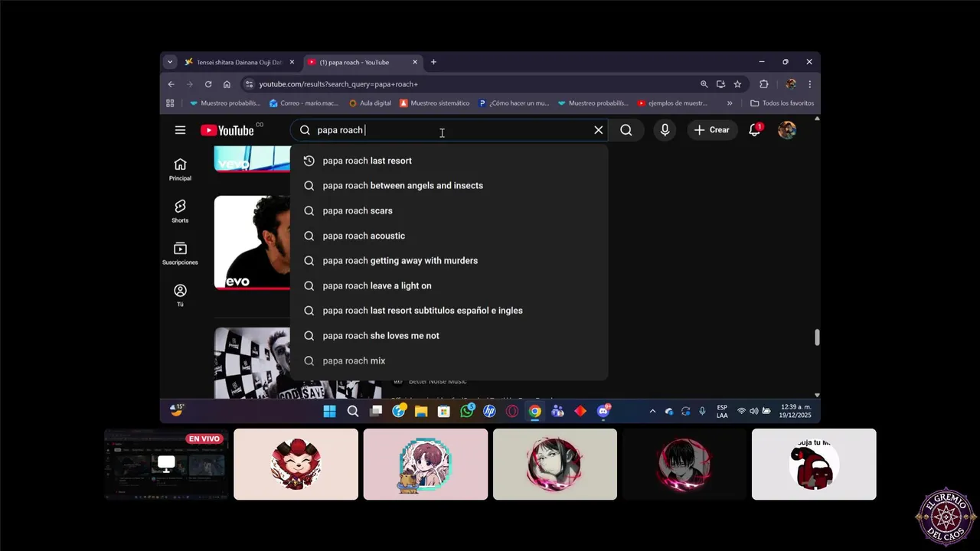Show hidden system tray icons

[652, 412]
